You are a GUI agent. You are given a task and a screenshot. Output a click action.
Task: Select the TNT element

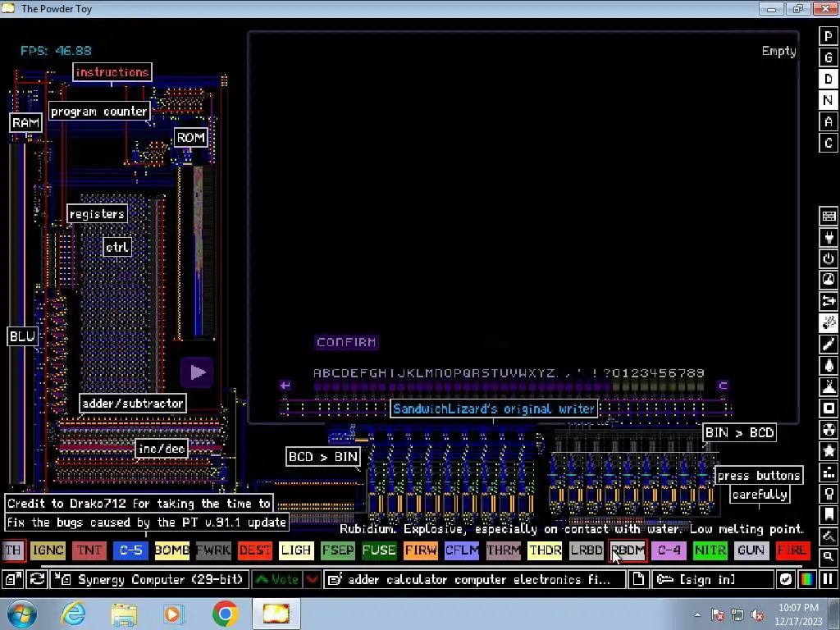coord(89,550)
